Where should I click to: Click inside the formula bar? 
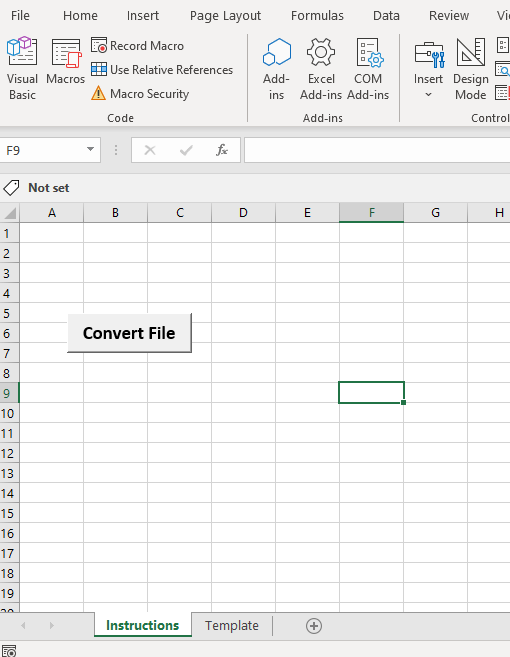point(377,150)
